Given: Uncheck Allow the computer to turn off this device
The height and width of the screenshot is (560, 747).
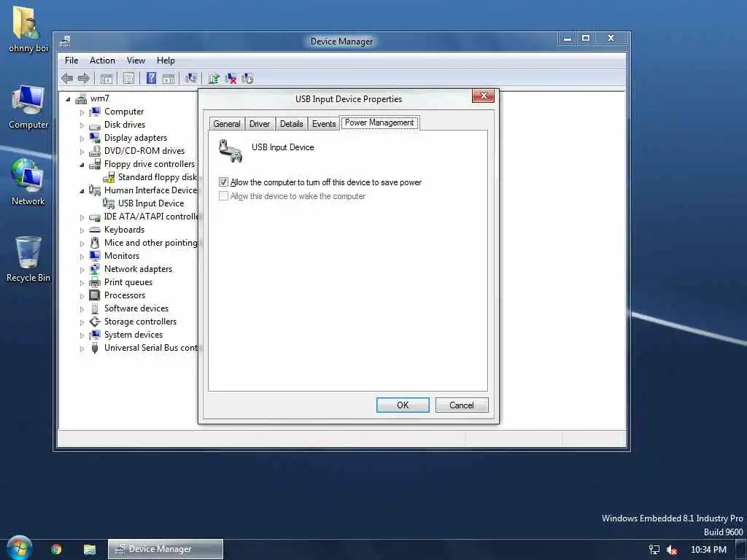Looking at the screenshot, I should click(x=223, y=182).
